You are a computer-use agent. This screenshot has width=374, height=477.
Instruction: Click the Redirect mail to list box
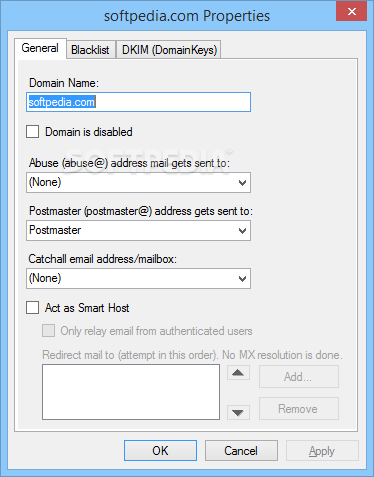pos(131,392)
